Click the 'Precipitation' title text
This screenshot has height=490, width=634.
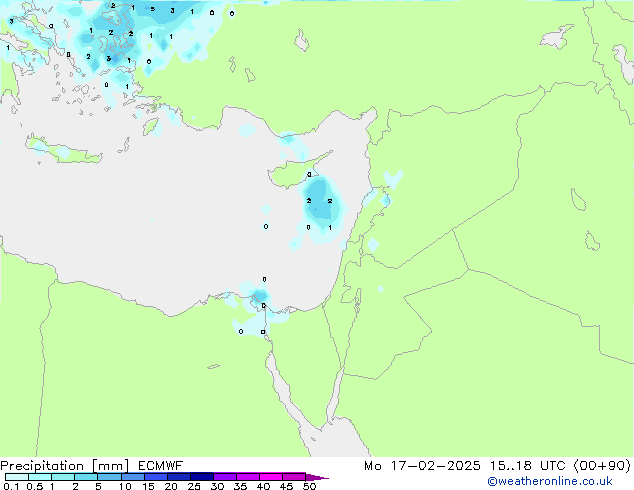click(42, 466)
